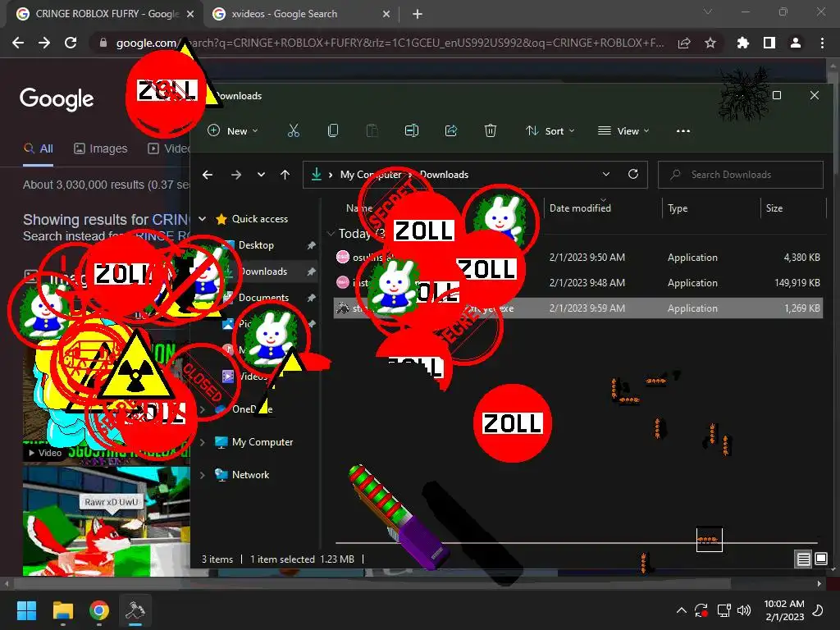
Task: Sort files by Date modified column
Action: pos(580,208)
